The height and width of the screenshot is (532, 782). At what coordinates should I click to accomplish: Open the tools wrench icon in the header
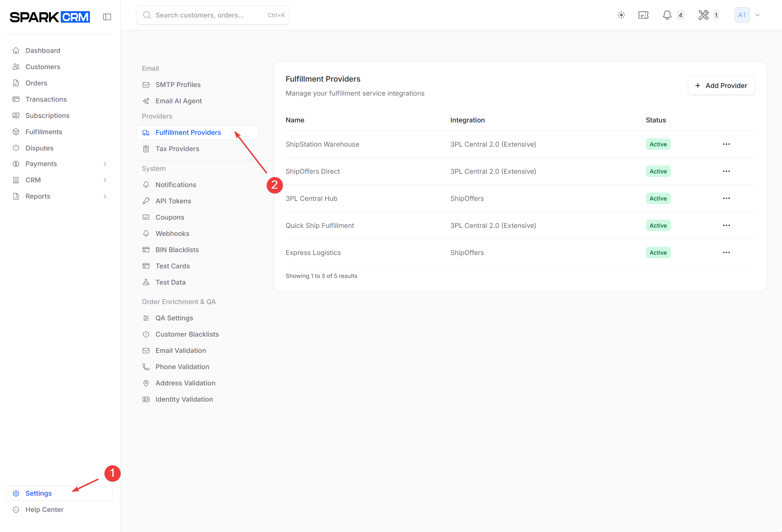pyautogui.click(x=703, y=15)
